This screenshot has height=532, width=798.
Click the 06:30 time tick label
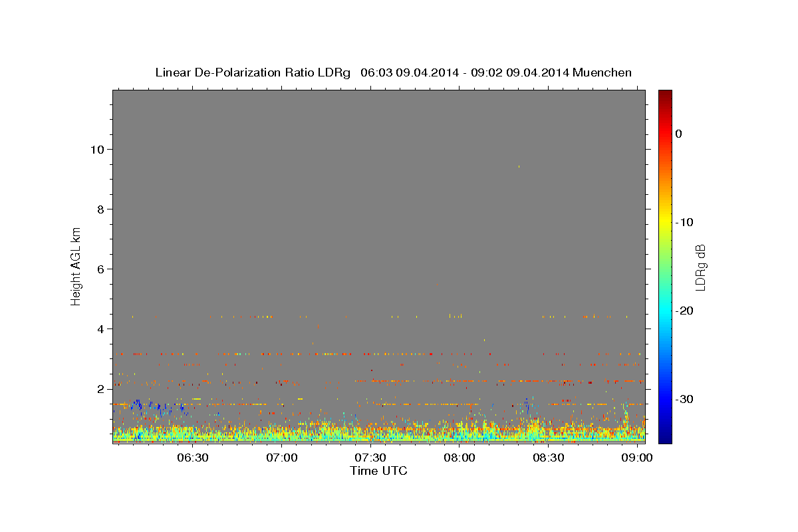click(x=193, y=458)
